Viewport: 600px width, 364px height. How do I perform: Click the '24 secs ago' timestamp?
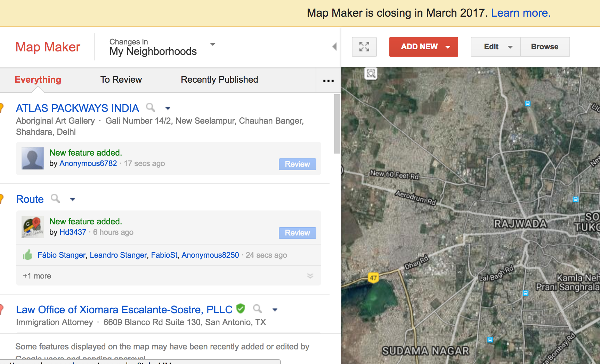266,255
